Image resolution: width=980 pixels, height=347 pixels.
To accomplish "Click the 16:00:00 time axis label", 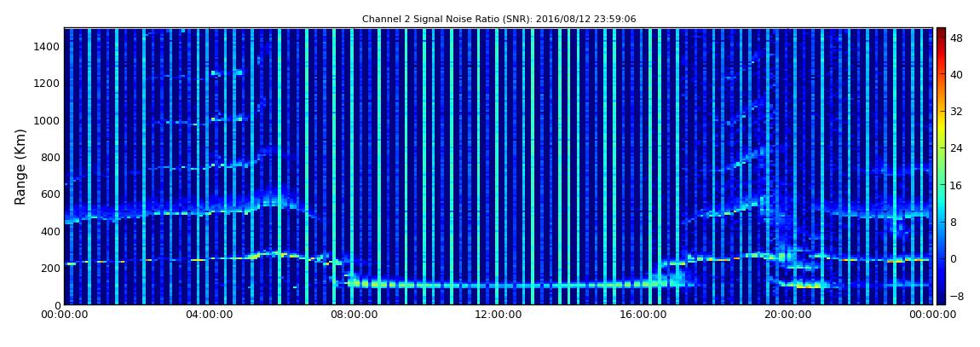I will (x=643, y=315).
